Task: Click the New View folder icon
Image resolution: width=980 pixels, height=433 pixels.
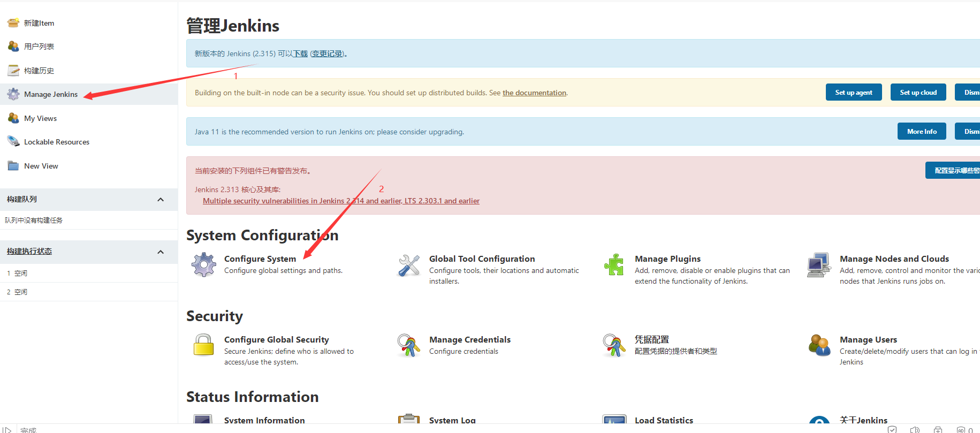Action: point(13,165)
